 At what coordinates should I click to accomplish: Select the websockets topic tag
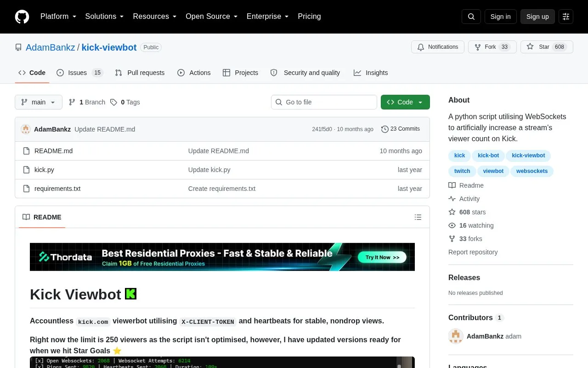point(532,171)
